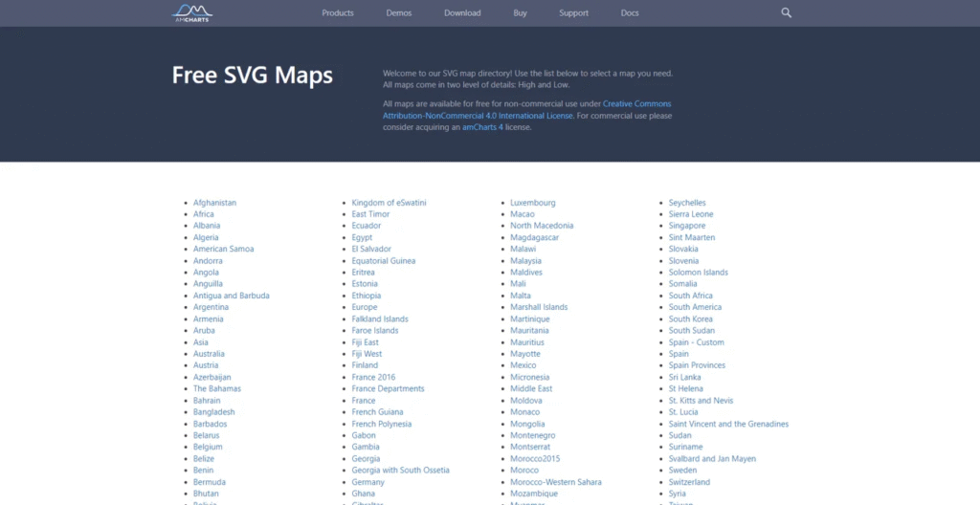Select the Luxembourg map link

point(532,203)
